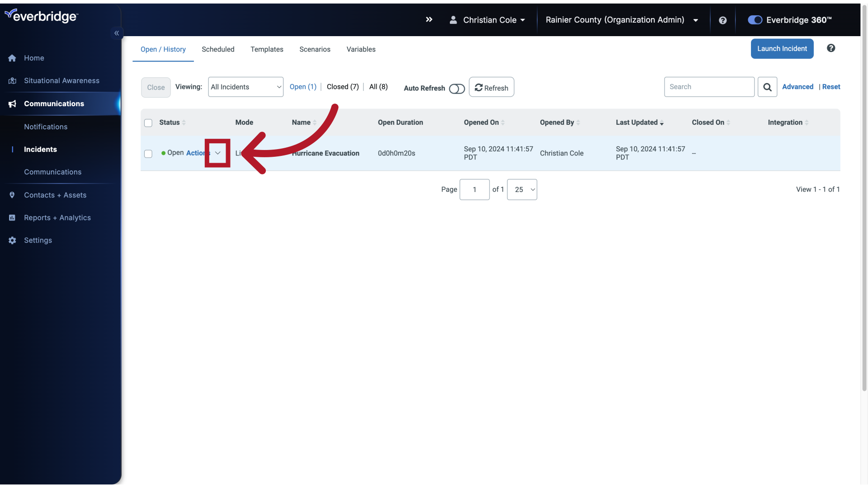Switch to the Templates tab
868x488 pixels.
coord(266,49)
